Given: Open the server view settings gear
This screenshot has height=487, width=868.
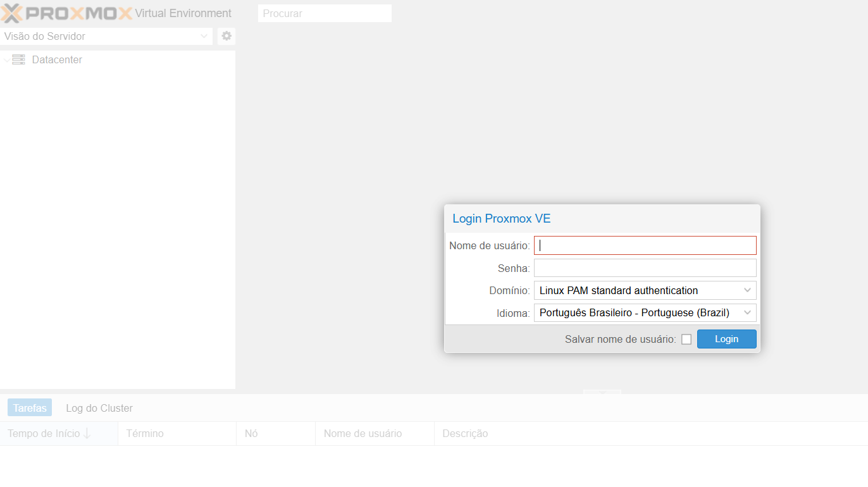Looking at the screenshot, I should coord(226,36).
